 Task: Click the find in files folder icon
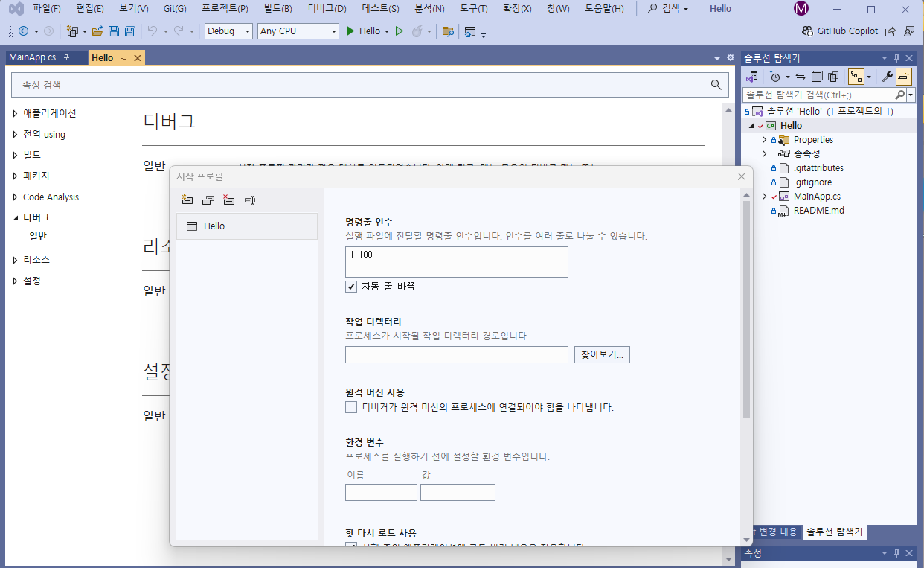(x=448, y=31)
